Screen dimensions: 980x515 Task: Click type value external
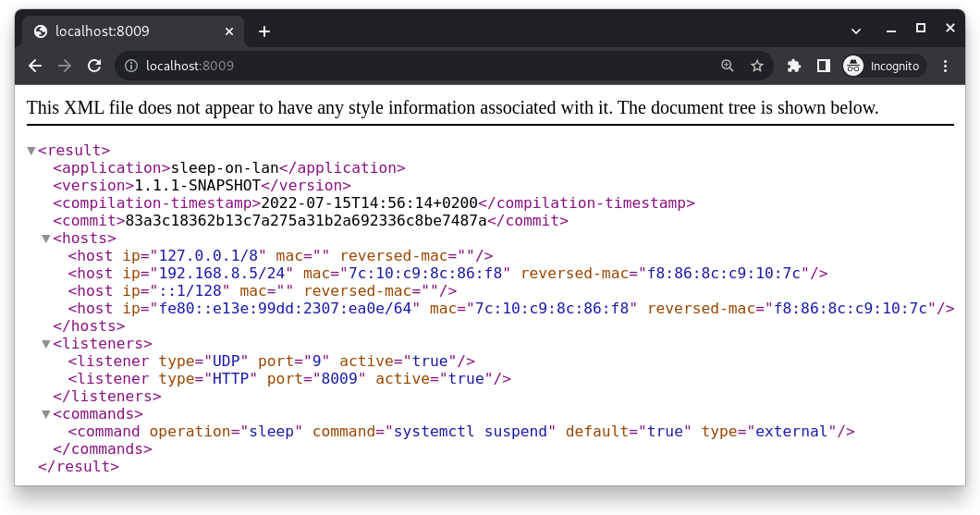coord(791,431)
